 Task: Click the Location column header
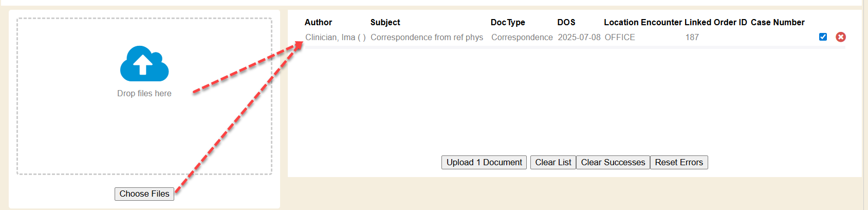(x=621, y=23)
